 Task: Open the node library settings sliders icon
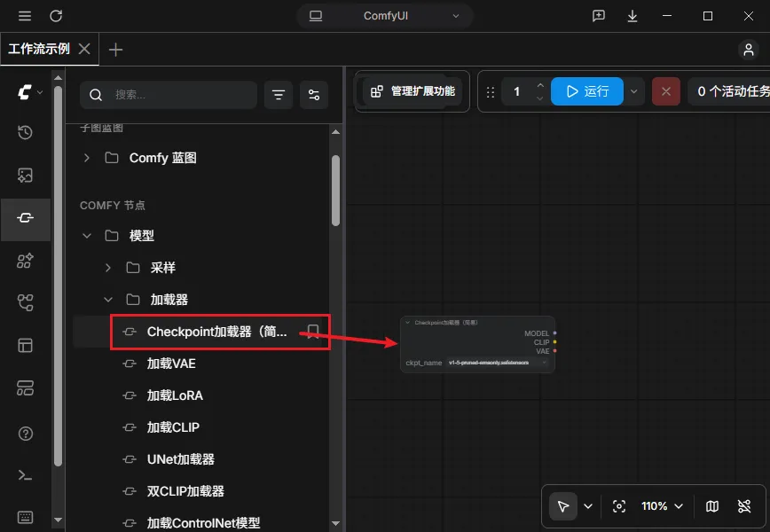pyautogui.click(x=314, y=95)
